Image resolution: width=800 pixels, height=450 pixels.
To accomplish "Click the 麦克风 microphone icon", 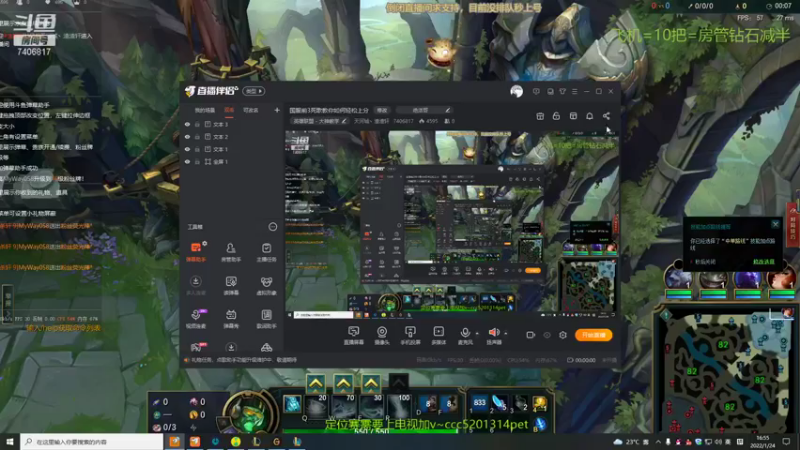I will (x=465, y=333).
